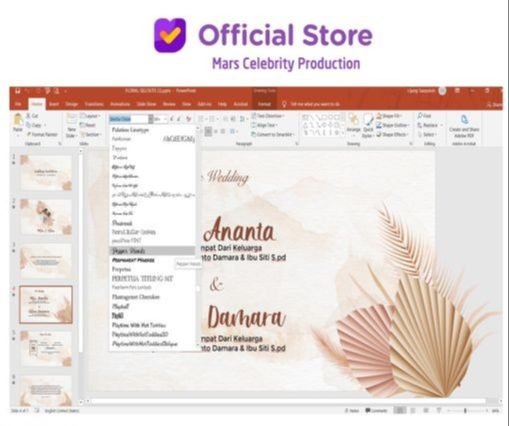The image size is (509, 426).
Task: Click the lightbulb Tell me icon
Action: tap(284, 104)
